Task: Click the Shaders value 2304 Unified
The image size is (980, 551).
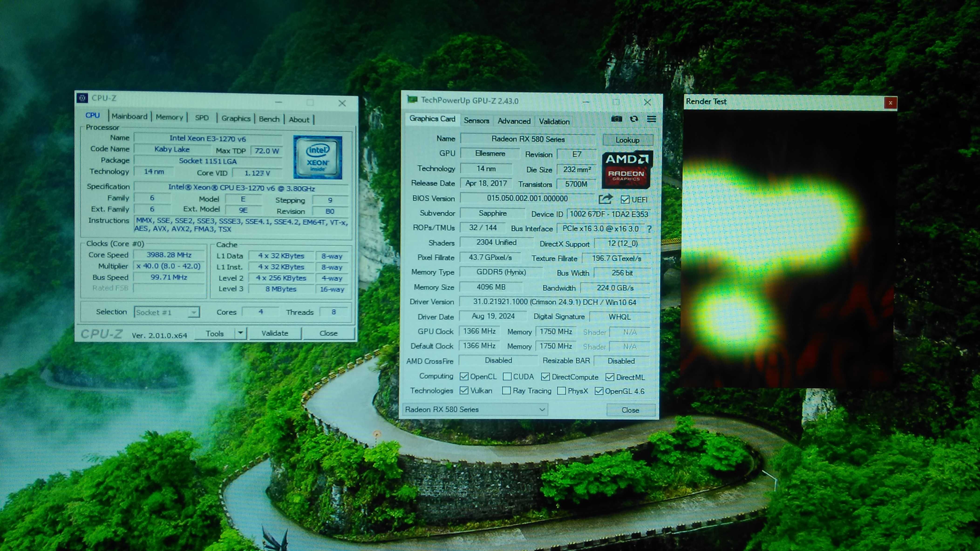Action: [497, 242]
